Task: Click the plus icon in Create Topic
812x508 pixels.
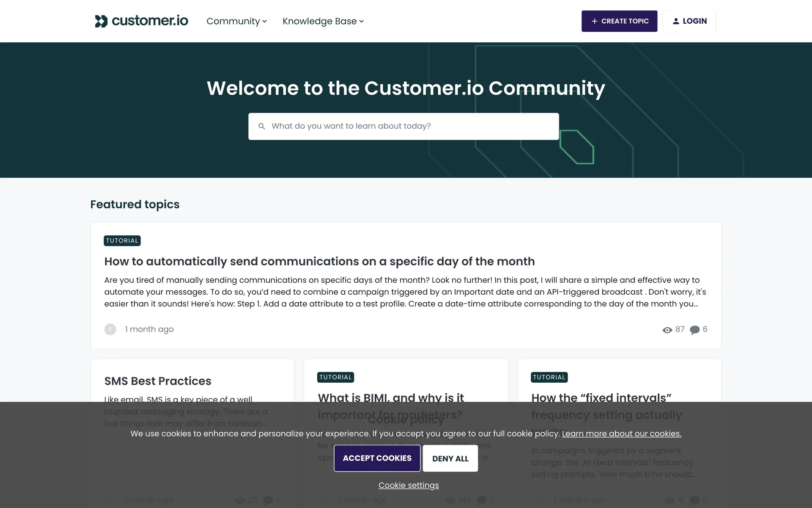Action: click(x=594, y=21)
